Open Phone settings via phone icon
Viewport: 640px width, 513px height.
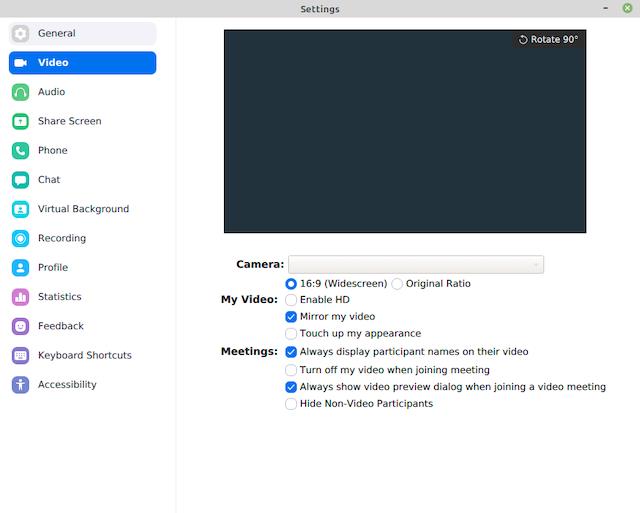click(20, 151)
